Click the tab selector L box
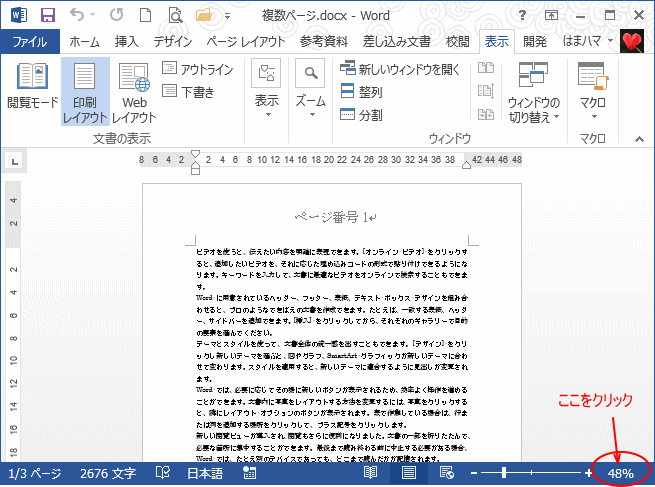The image size is (655, 487). 15,162
